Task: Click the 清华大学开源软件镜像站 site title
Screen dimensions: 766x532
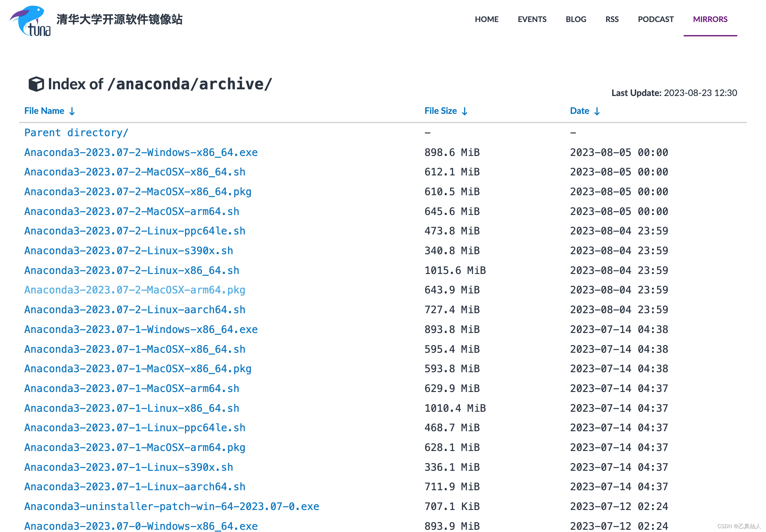Action: [119, 20]
